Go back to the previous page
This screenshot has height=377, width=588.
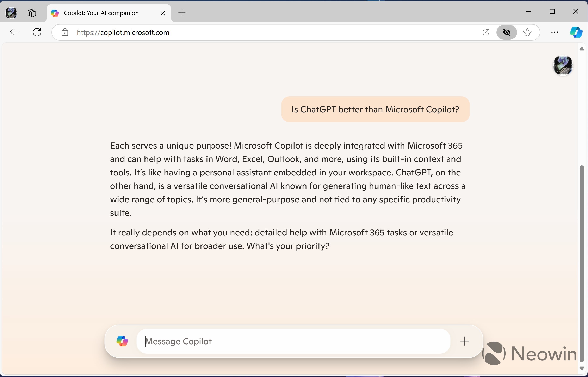pos(14,32)
